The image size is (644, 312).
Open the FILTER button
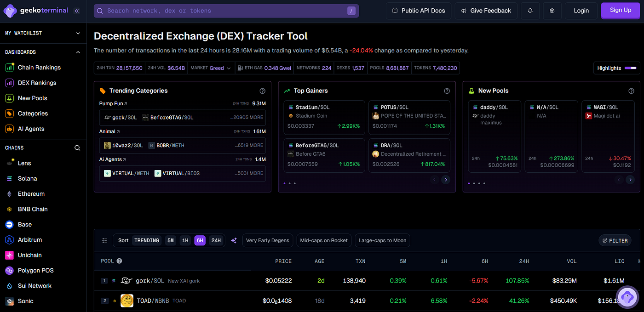(x=615, y=240)
